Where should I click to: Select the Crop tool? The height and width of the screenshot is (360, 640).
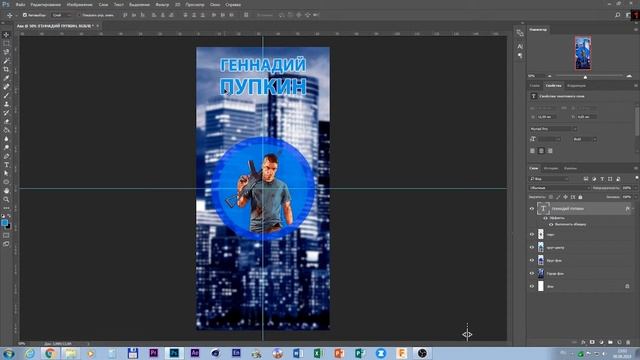6,69
